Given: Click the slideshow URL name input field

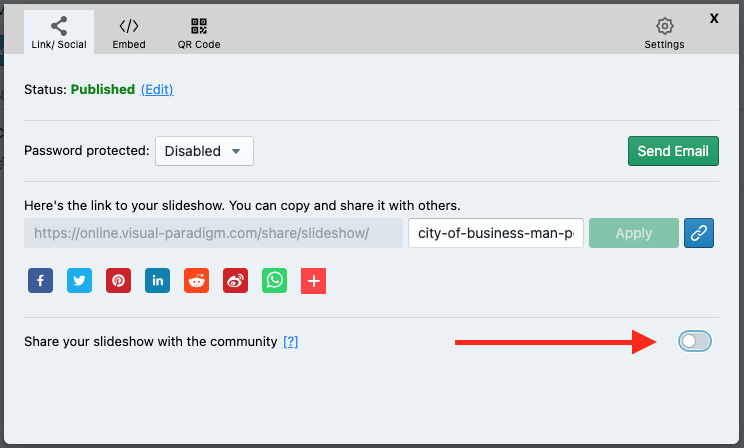Looking at the screenshot, I should point(496,233).
